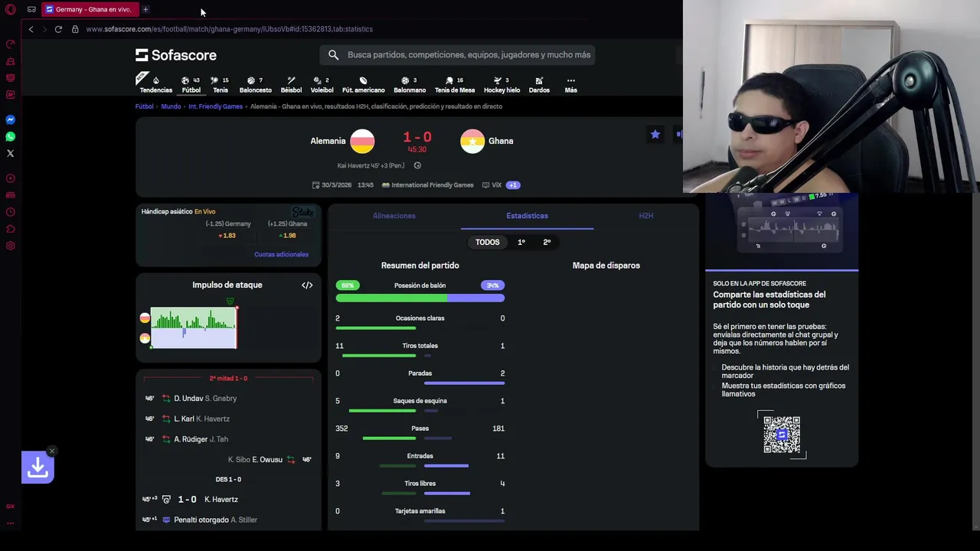This screenshot has width=980, height=551.
Task: Select the TODOS period filter
Action: coord(487,242)
